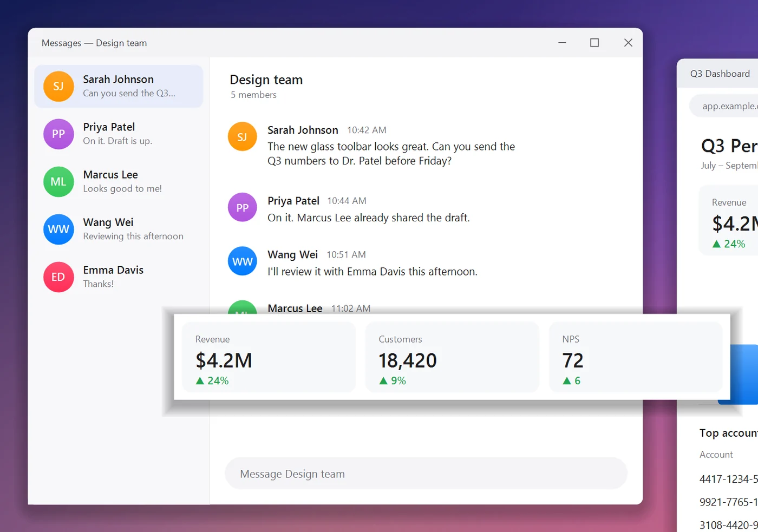Click PP avatar beside the 10:44 AM message
The width and height of the screenshot is (758, 532).
[x=242, y=207]
